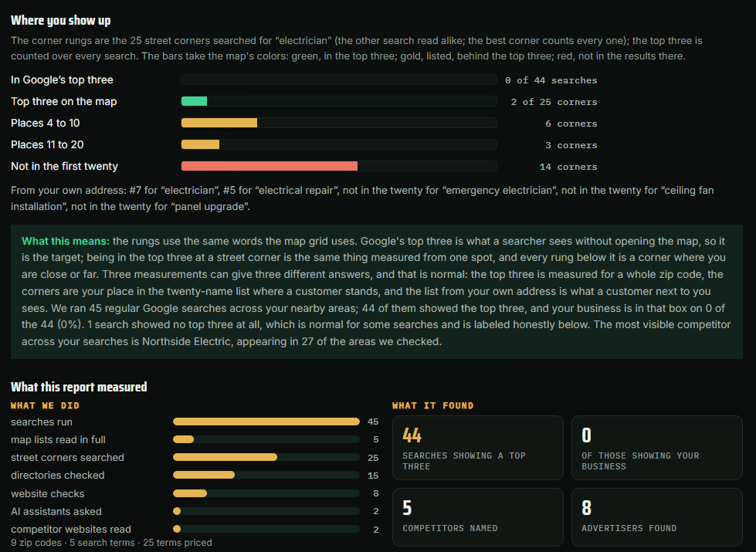This screenshot has width=756, height=552.
Task: Click the competitor websites read dot marker
Action: [177, 529]
